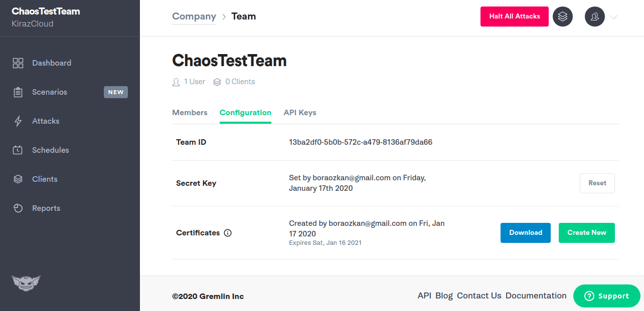Reset the Secret Key
The width and height of the screenshot is (644, 311).
pyautogui.click(x=597, y=183)
